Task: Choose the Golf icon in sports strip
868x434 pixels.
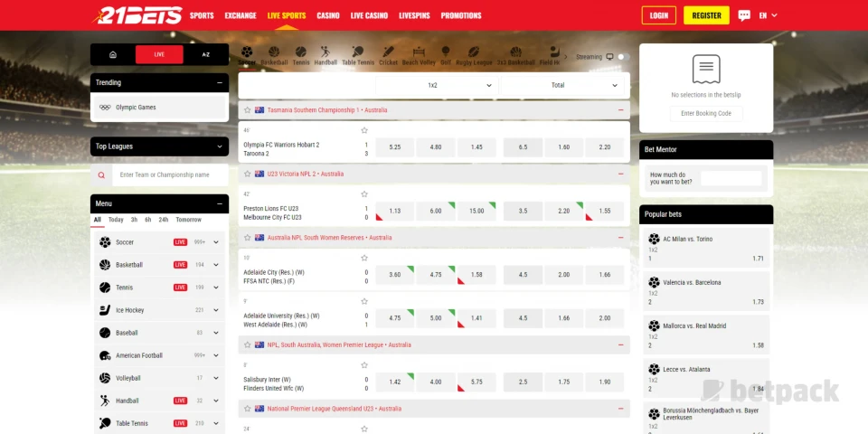Action: pos(446,52)
